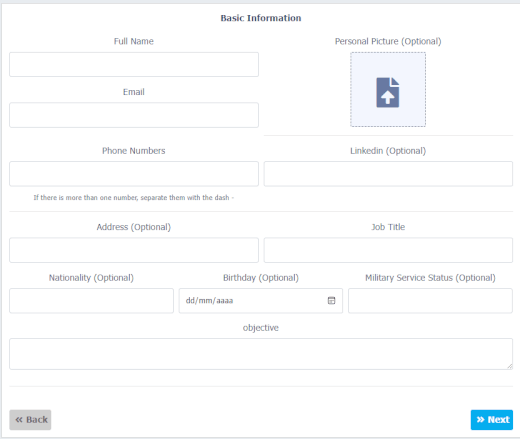The height and width of the screenshot is (439, 520).
Task: Click the Phone Numbers label
Action: (x=134, y=151)
